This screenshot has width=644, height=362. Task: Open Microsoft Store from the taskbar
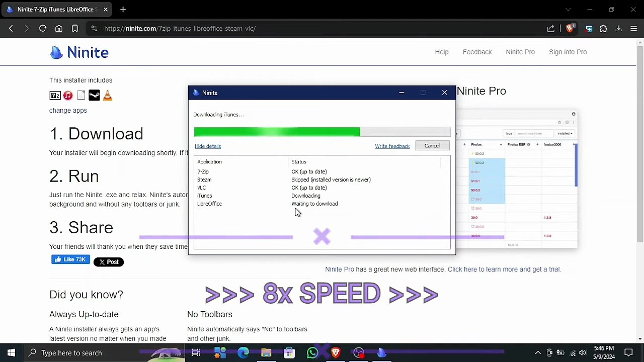[289, 353]
